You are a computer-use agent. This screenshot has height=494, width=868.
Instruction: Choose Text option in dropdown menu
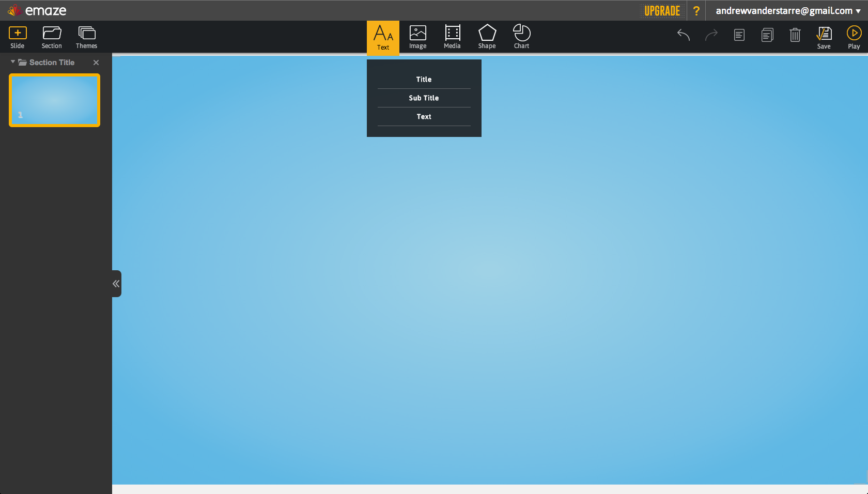click(x=424, y=117)
